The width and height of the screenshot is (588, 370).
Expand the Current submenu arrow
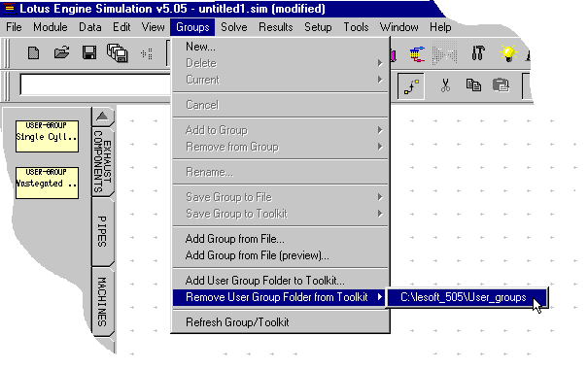pyautogui.click(x=380, y=80)
